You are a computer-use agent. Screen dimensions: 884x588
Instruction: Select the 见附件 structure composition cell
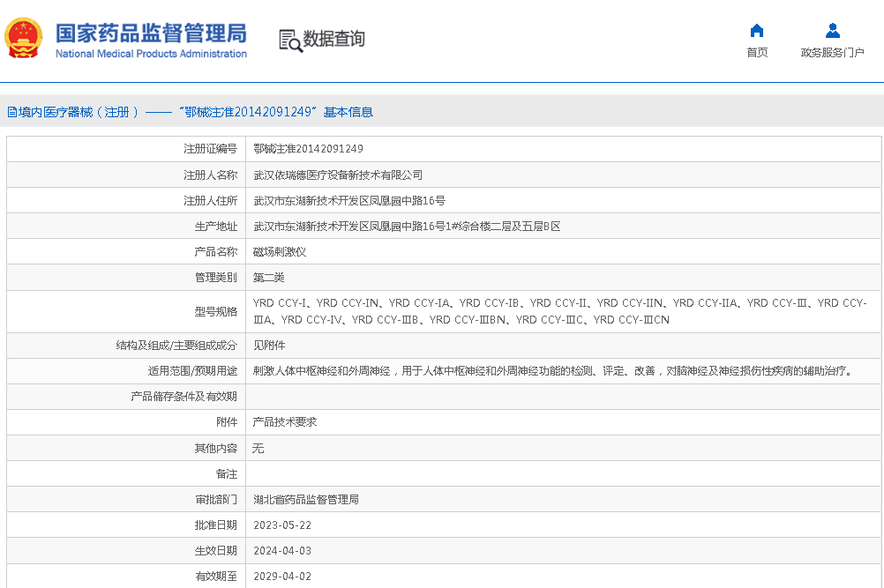tap(269, 346)
